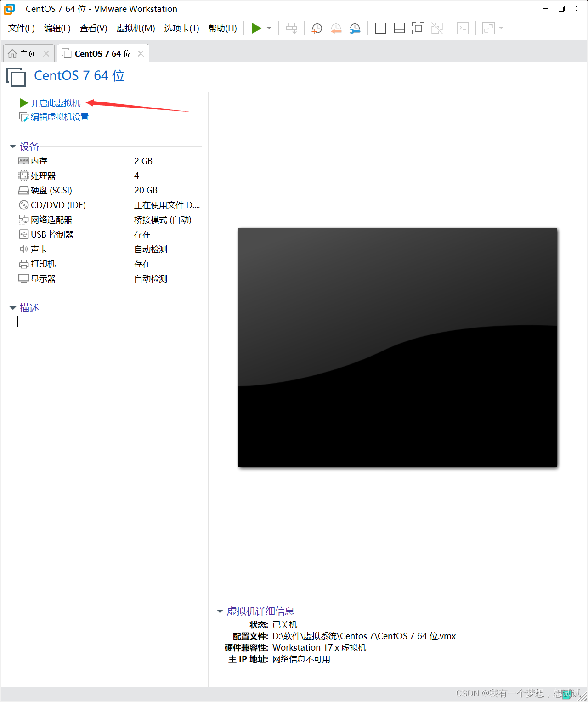Click 编辑虚拟机设置 link
Screen dimensions: 588x702
pyautogui.click(x=60, y=117)
